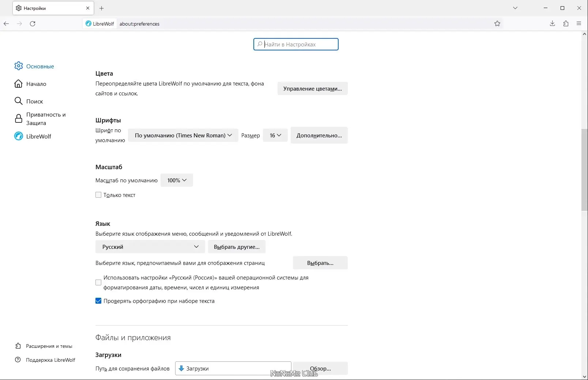The height and width of the screenshot is (380, 588).
Task: Click the Дополнительно fonts button
Action: (319, 136)
